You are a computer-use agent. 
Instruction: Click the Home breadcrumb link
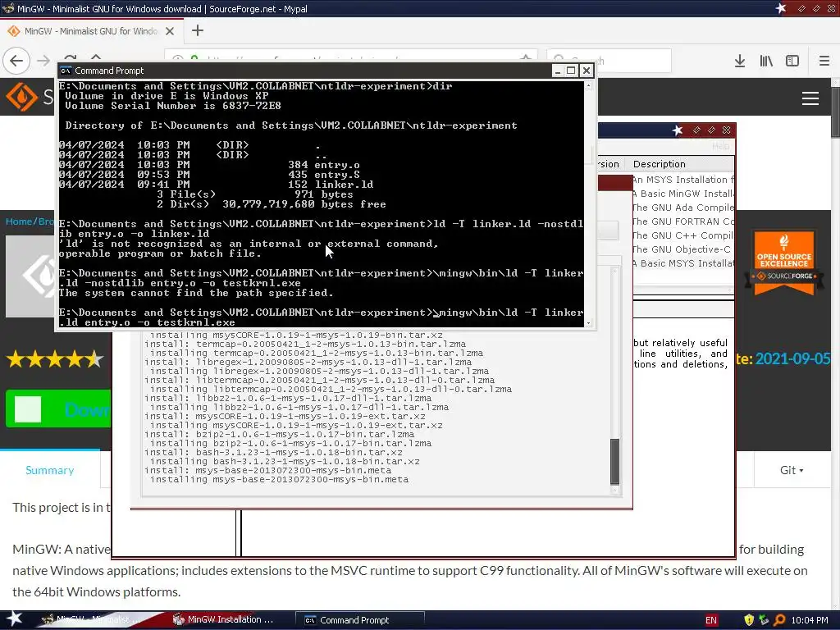point(19,221)
